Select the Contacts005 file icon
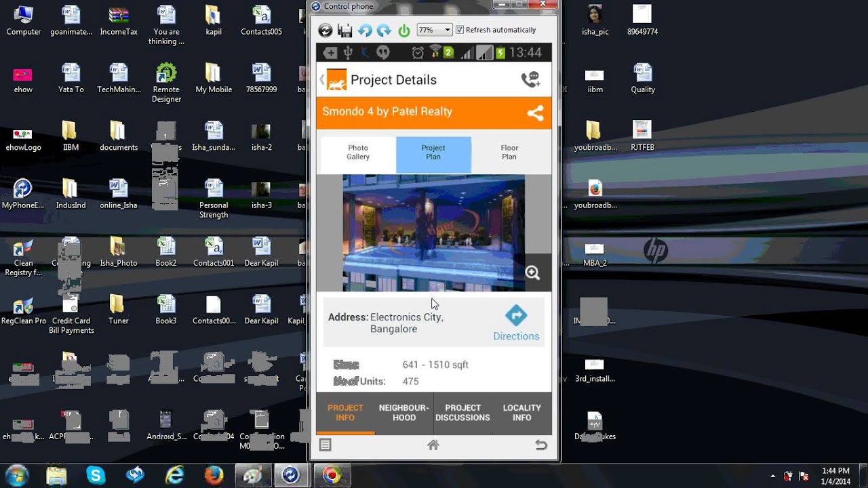The image size is (868, 488). click(261, 20)
